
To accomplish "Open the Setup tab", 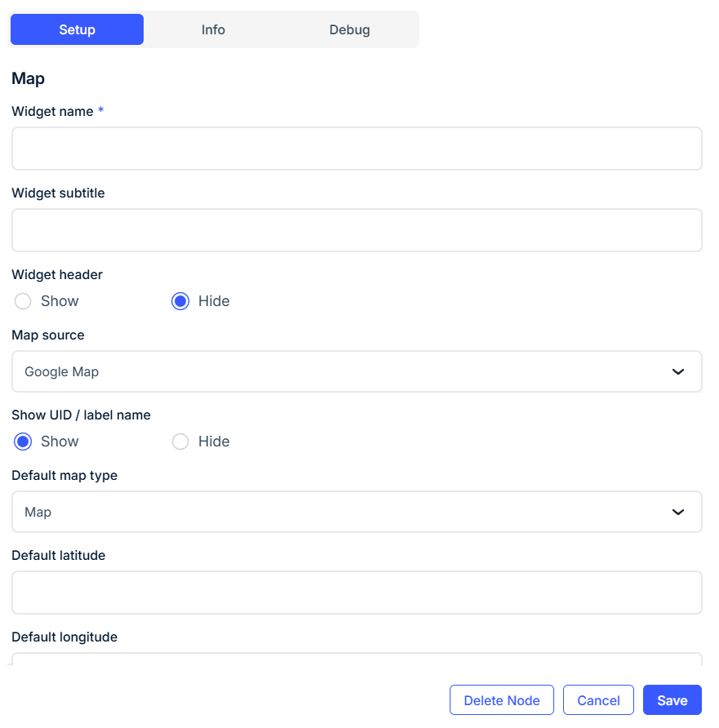I will tap(77, 29).
